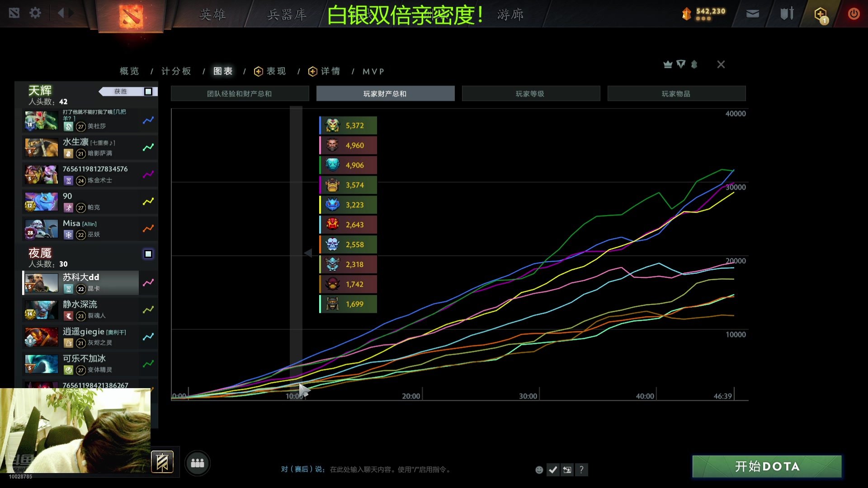
Task: Click the 20:00 timeline marker
Action: (x=411, y=396)
